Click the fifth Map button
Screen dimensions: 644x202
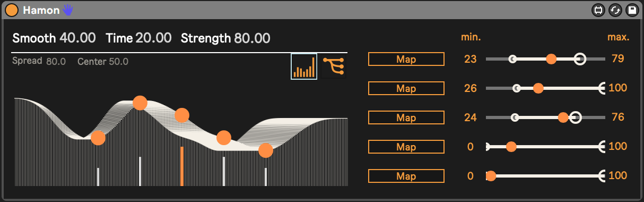coord(406,176)
